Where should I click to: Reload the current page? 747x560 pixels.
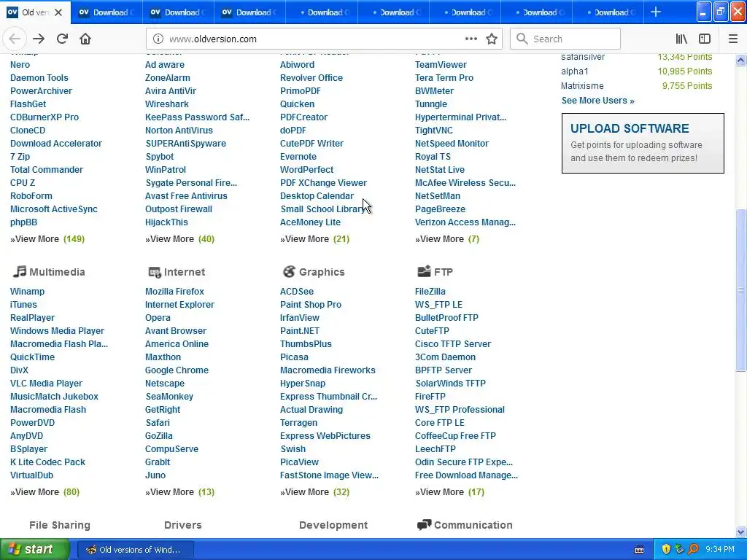click(62, 39)
